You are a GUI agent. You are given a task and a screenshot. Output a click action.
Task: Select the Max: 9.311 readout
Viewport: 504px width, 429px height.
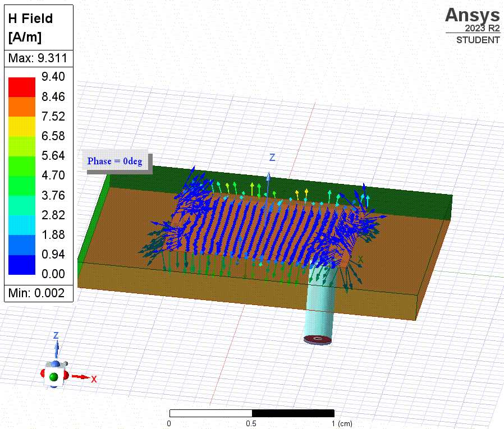point(38,58)
